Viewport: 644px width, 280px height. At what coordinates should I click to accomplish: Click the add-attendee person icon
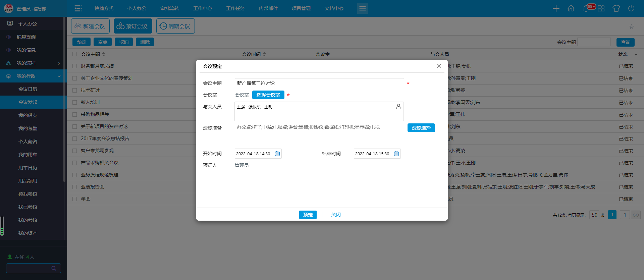coord(398,107)
